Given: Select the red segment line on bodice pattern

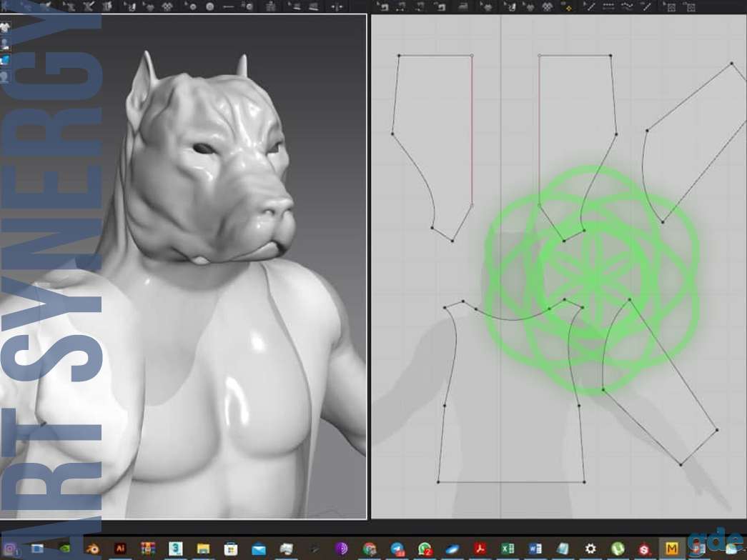Looking at the screenshot, I should point(472,131).
